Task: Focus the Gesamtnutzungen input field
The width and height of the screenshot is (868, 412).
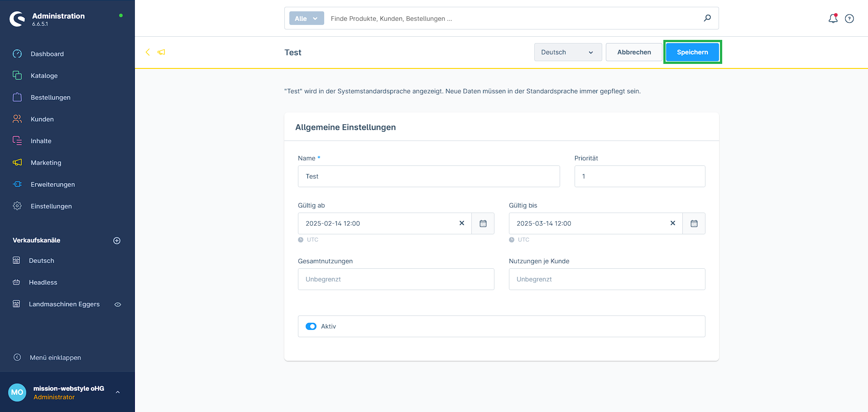Action: click(x=396, y=279)
